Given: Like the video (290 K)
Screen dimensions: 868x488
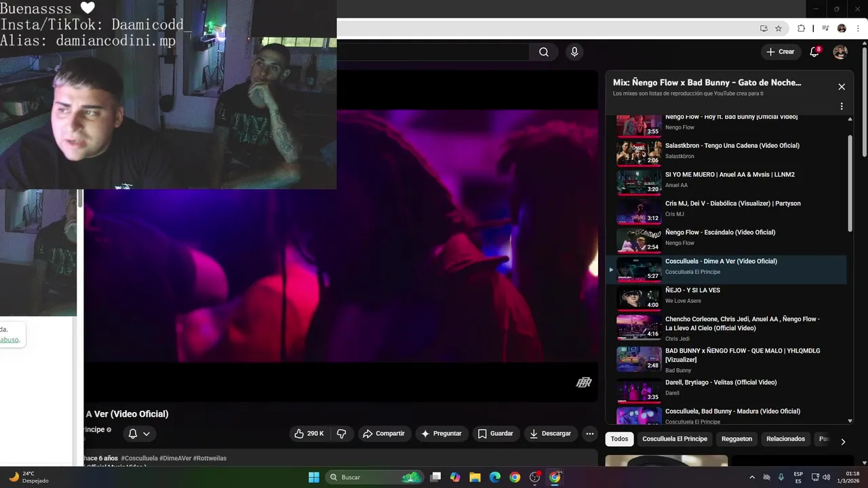Looking at the screenshot, I should 309,434.
